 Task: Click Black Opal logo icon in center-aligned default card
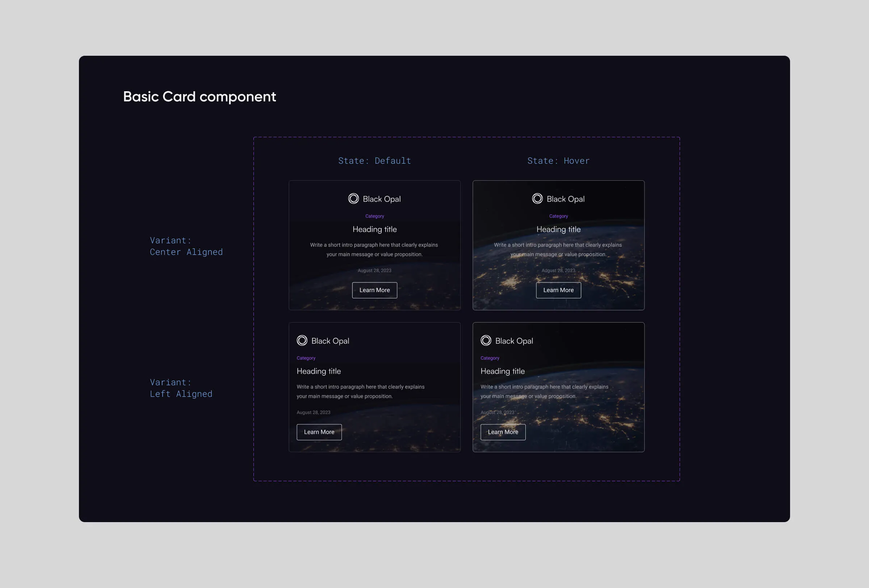[x=353, y=198]
